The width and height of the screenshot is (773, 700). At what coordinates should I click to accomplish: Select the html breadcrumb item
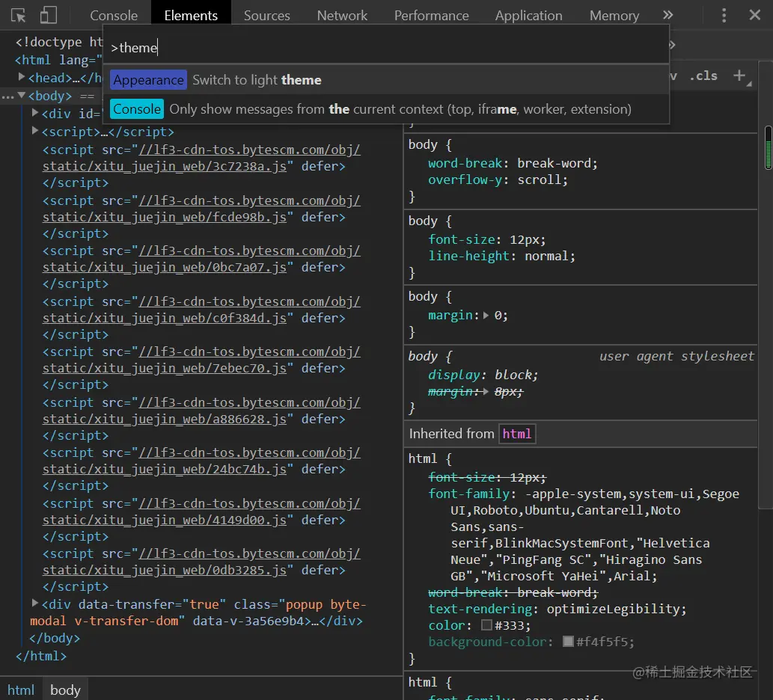click(x=21, y=690)
